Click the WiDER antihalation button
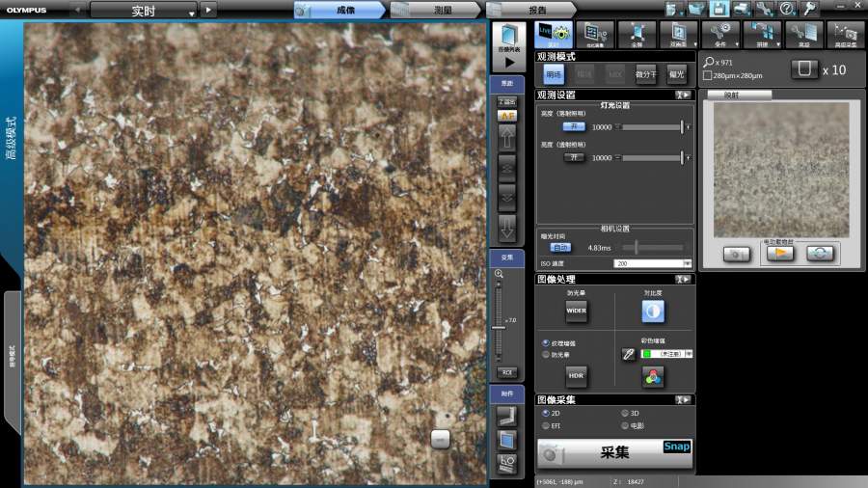This screenshot has width=868, height=488. click(576, 312)
